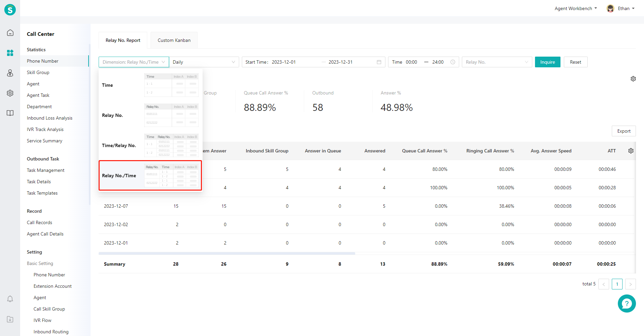Click the Avg. Answer Speed column header

[x=551, y=151]
